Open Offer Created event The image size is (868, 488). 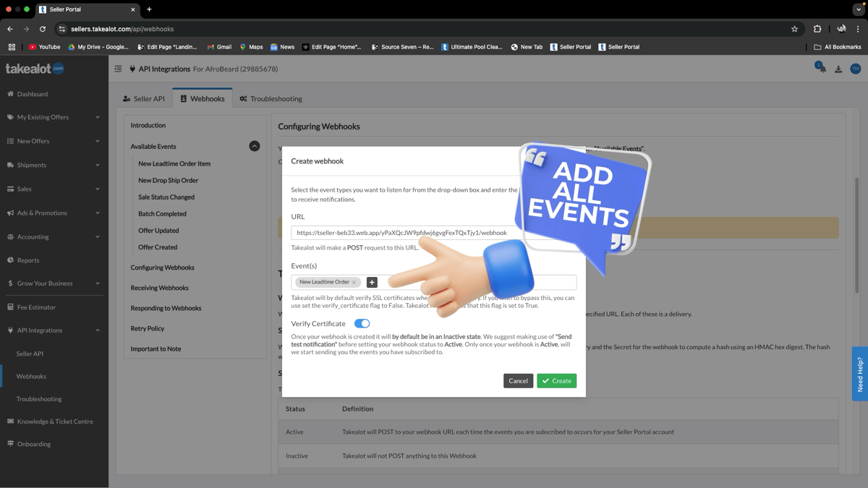tap(158, 247)
